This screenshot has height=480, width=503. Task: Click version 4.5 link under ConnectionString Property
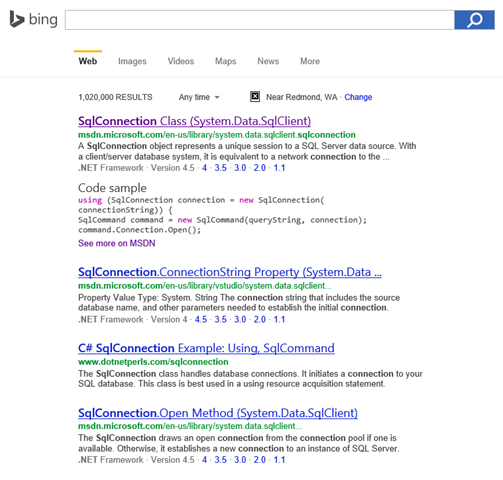201,320
